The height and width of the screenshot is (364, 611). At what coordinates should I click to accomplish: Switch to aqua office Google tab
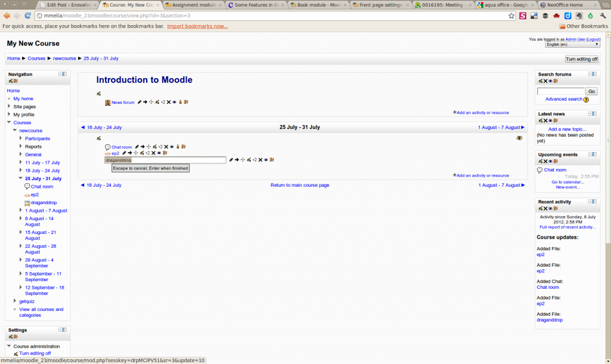click(506, 5)
